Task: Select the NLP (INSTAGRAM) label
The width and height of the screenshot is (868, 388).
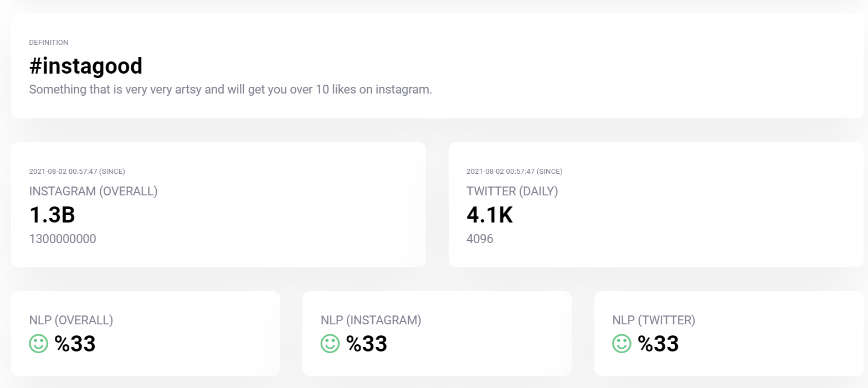Action: pyautogui.click(x=371, y=320)
